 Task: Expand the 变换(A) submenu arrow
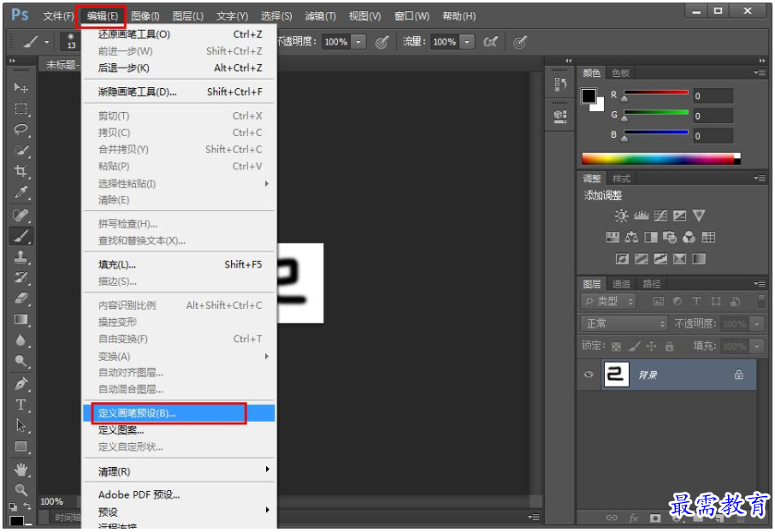(267, 356)
